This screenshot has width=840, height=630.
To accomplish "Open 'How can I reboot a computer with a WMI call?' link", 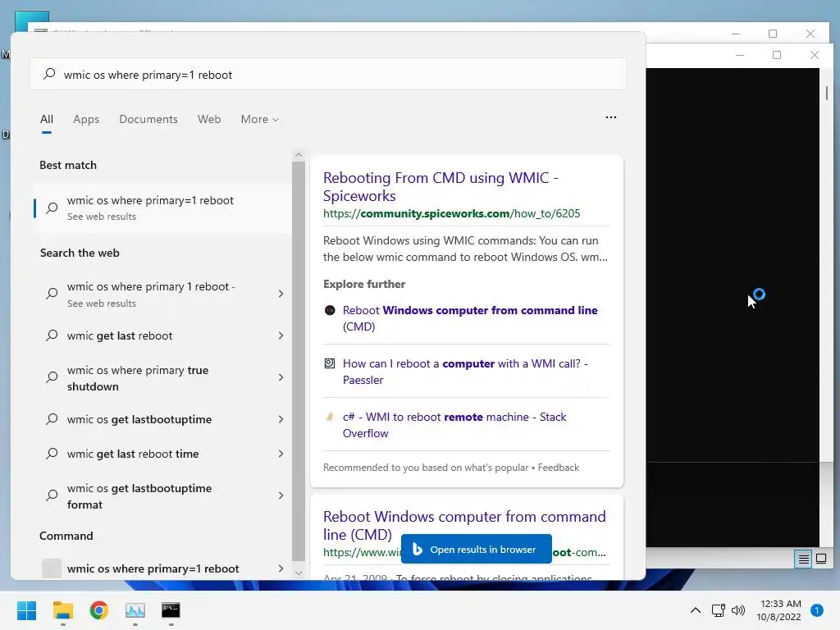I will (465, 372).
